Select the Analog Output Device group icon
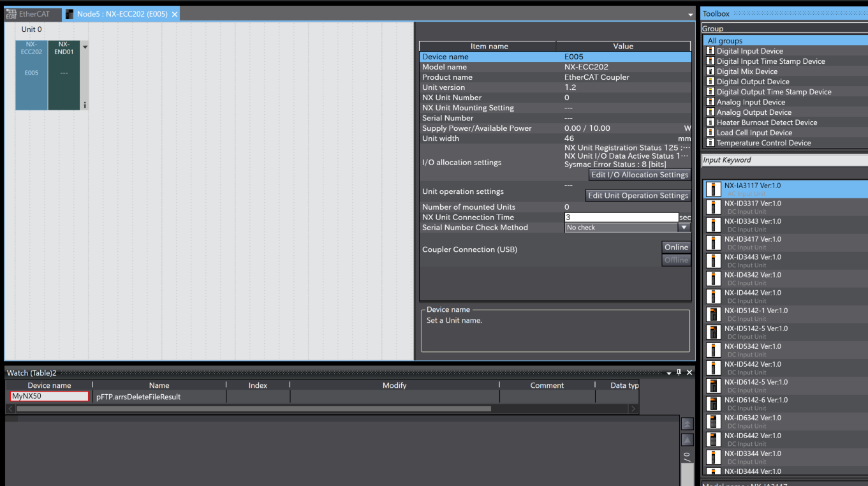 point(710,112)
